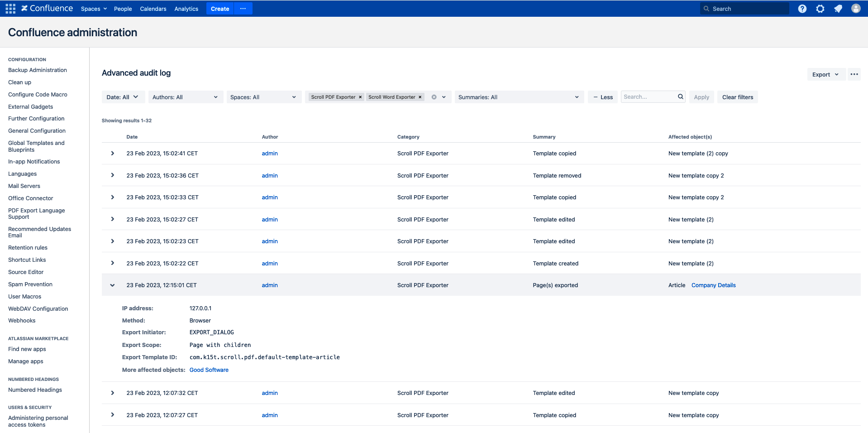Open the Company Details link

(713, 285)
